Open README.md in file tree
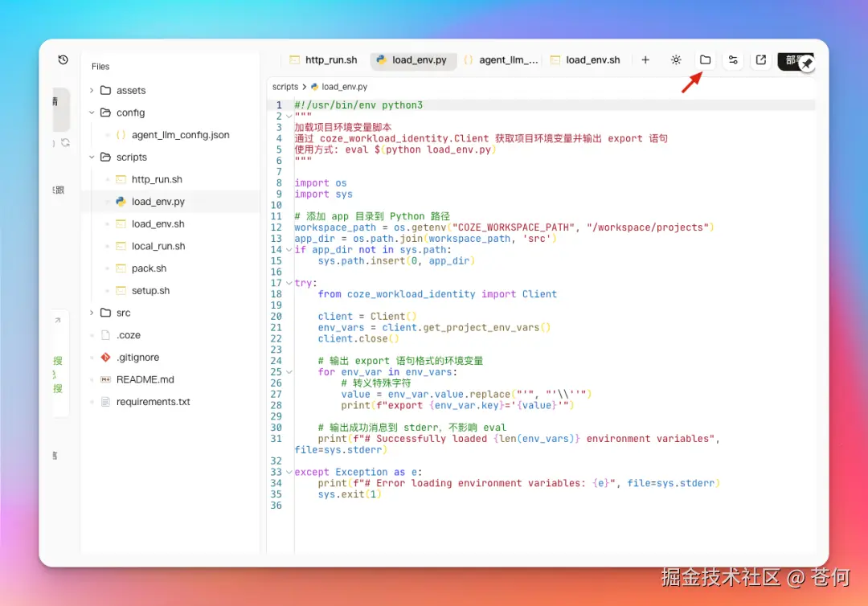 point(145,379)
